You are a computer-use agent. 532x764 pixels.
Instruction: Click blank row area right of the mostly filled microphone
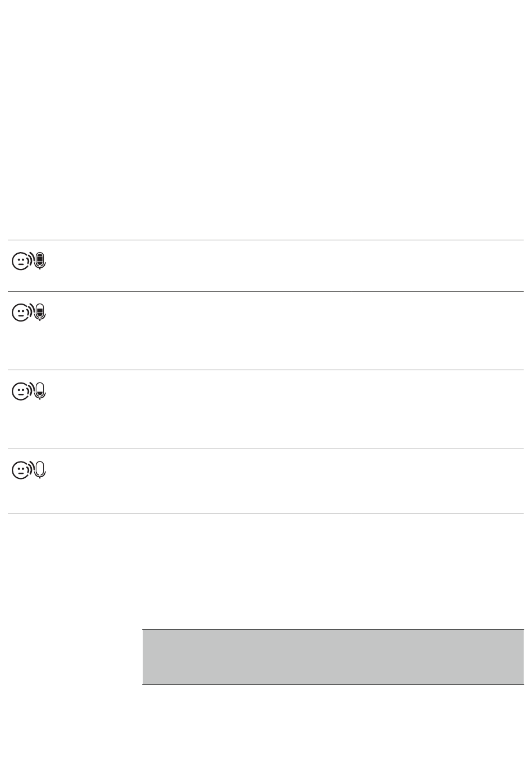pyautogui.click(x=280, y=330)
